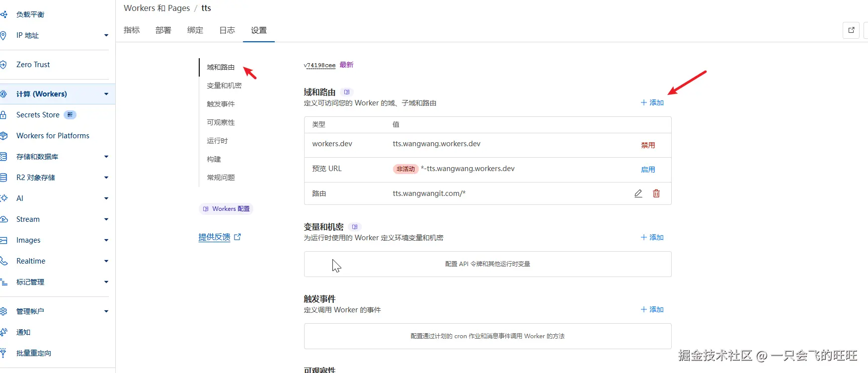The height and width of the screenshot is (373, 868).
Task: Enable the 预览 URL via 启用
Action: pyautogui.click(x=648, y=170)
